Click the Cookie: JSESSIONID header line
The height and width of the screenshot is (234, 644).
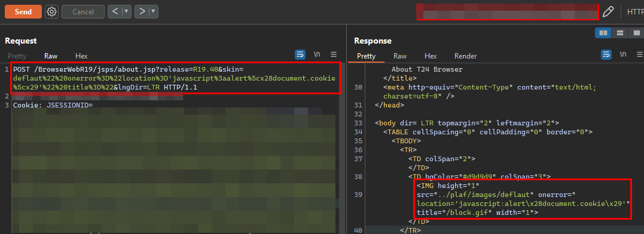click(53, 105)
